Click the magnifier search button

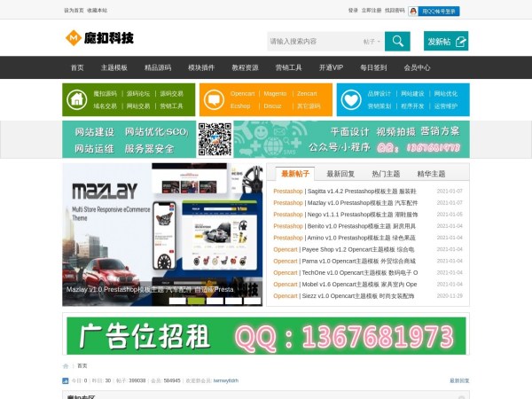tap(397, 42)
